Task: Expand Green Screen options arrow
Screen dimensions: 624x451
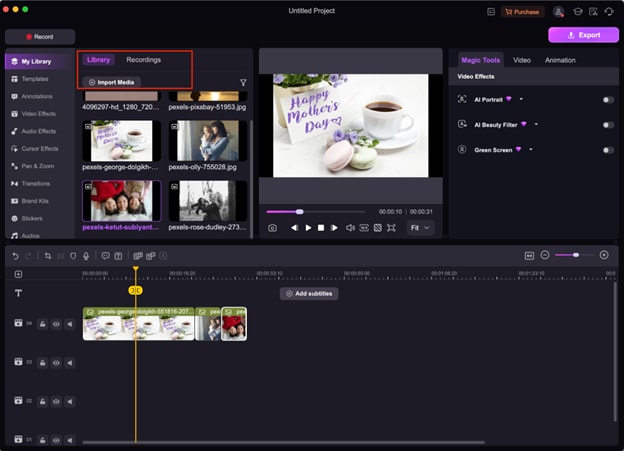Action: pos(531,150)
